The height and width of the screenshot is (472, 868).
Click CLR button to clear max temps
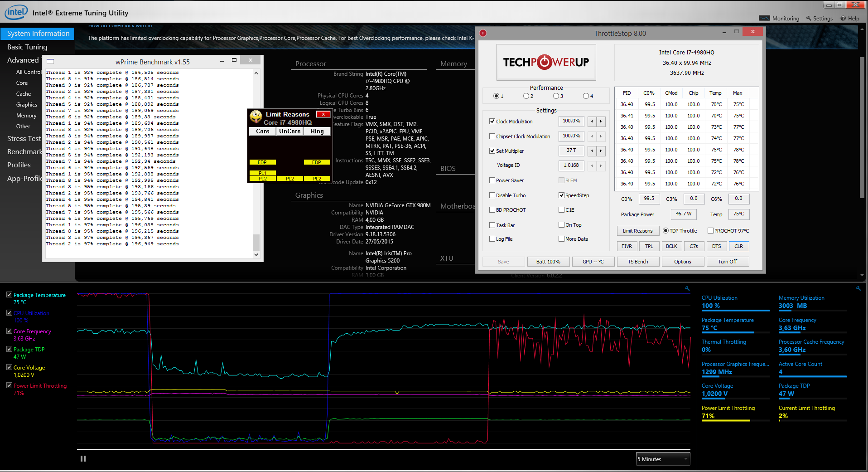[x=739, y=246]
